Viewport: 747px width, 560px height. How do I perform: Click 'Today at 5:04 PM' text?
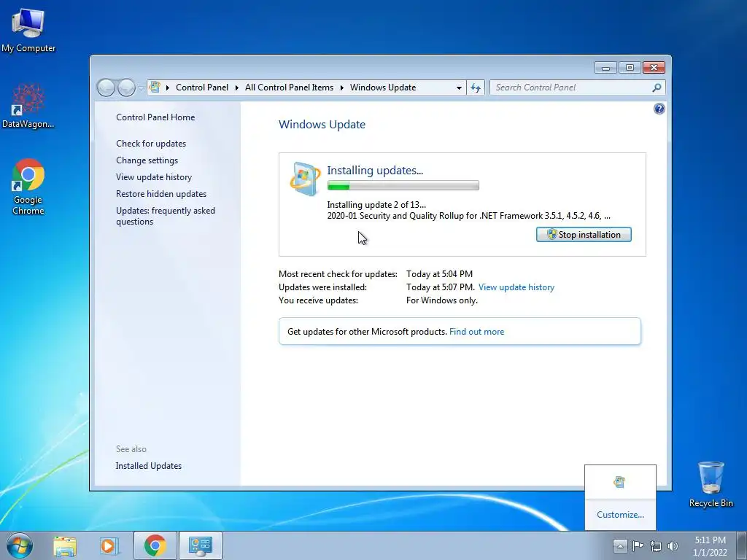[439, 274]
